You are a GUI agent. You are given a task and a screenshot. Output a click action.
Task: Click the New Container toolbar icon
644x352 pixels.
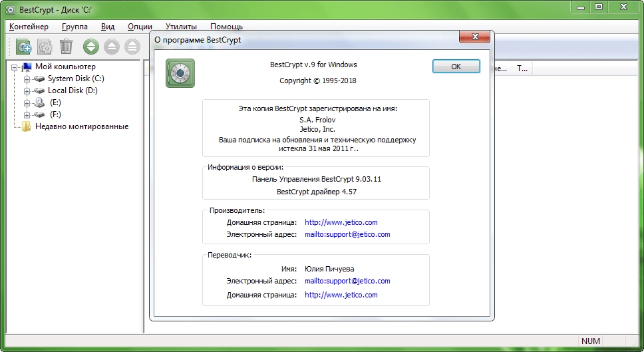tap(24, 47)
